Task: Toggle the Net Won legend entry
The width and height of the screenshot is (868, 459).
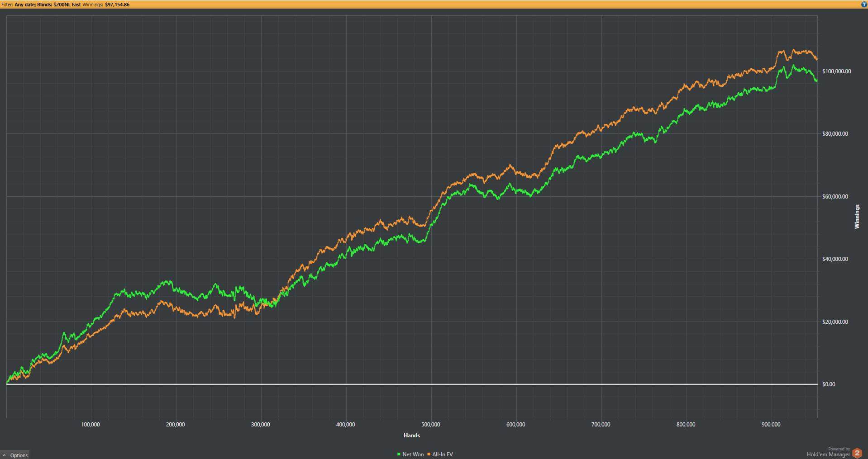Action: 413,454
